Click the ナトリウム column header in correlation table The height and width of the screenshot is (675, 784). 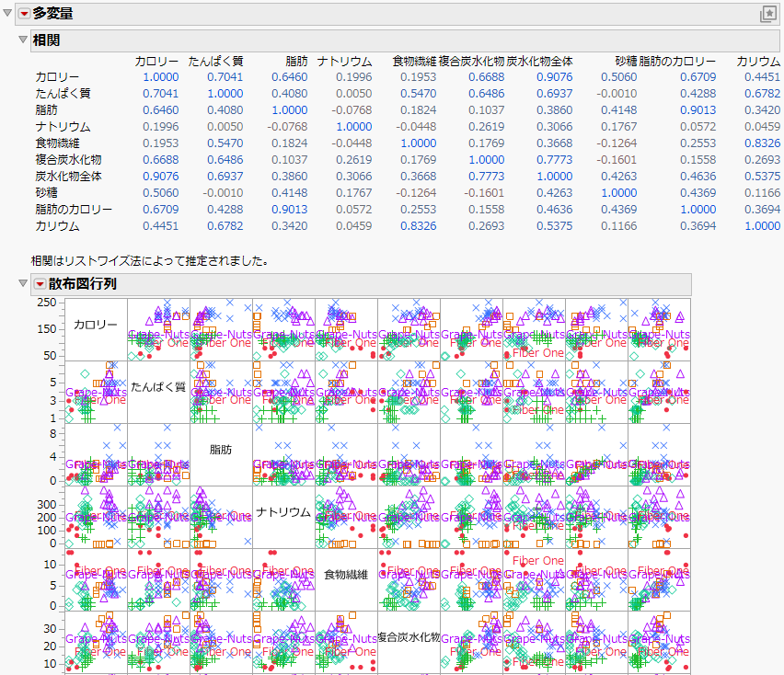[344, 62]
